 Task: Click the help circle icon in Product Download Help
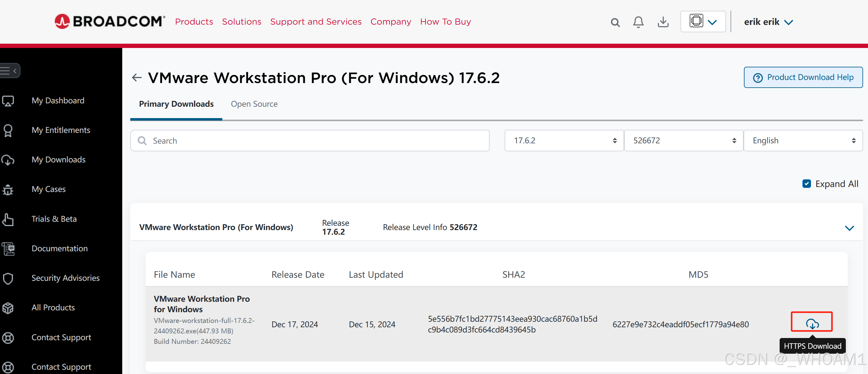(758, 78)
